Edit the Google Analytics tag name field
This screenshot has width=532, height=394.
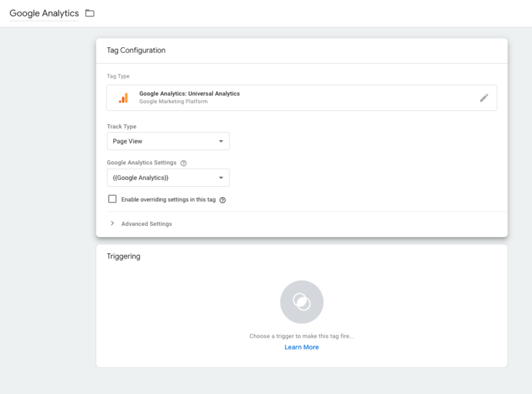click(x=44, y=13)
